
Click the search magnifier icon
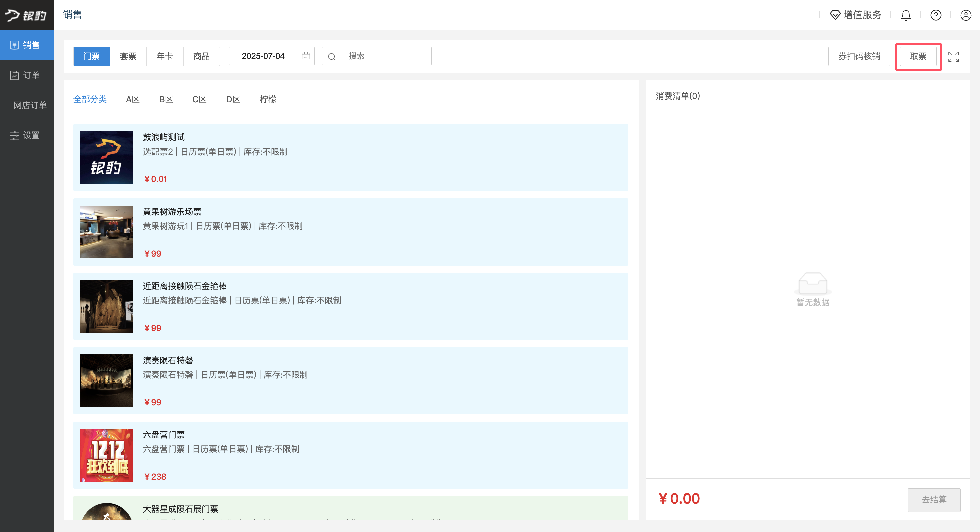tap(331, 56)
